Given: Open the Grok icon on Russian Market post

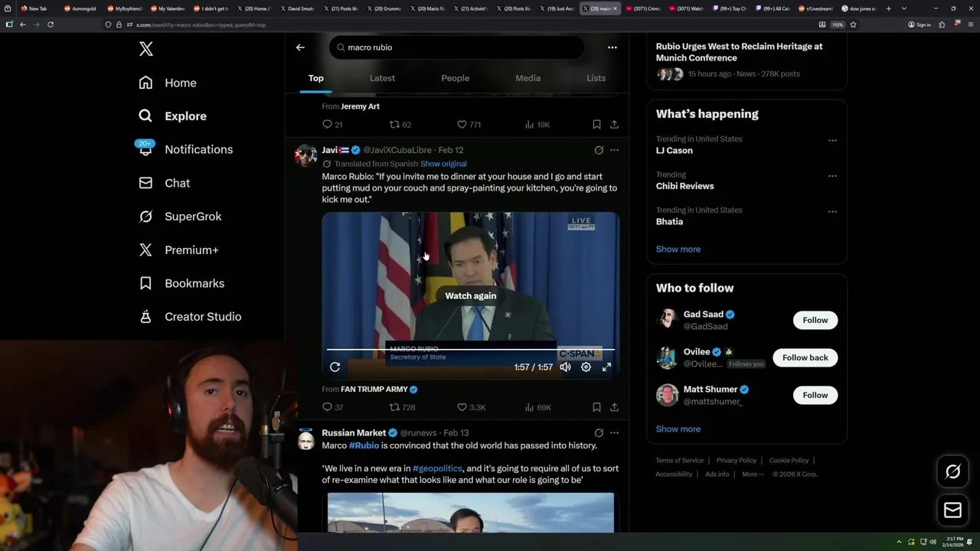Looking at the screenshot, I should pyautogui.click(x=599, y=432).
